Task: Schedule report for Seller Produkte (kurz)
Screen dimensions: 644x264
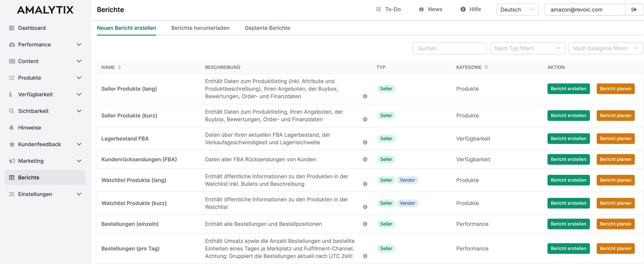Action: coord(616,116)
